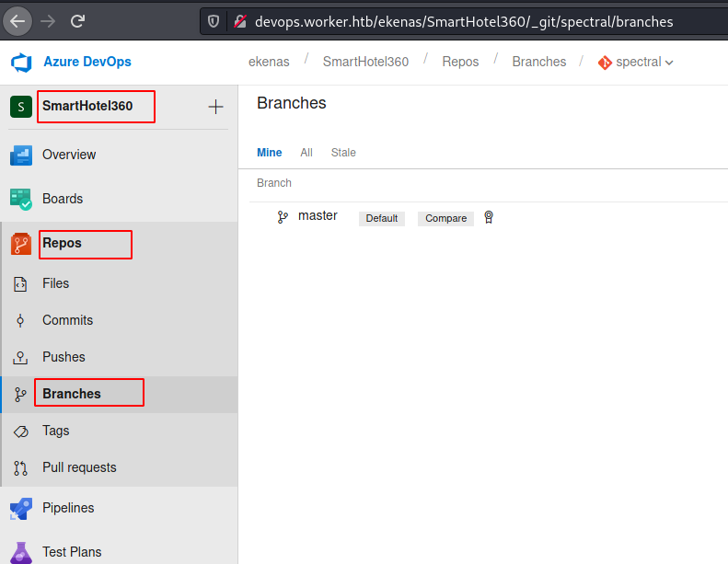Open Repos section label in sidebar
Screen dimensions: 728x564
[x=62, y=243]
